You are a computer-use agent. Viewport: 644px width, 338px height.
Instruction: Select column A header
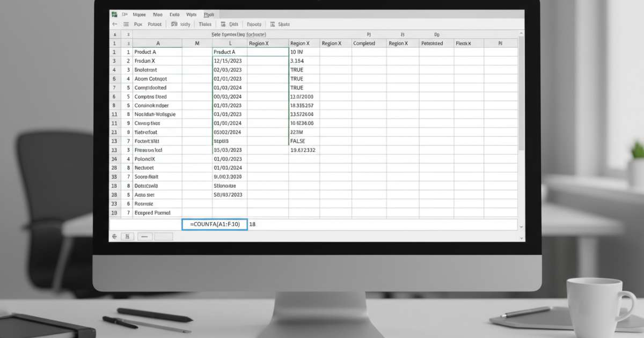pos(158,43)
